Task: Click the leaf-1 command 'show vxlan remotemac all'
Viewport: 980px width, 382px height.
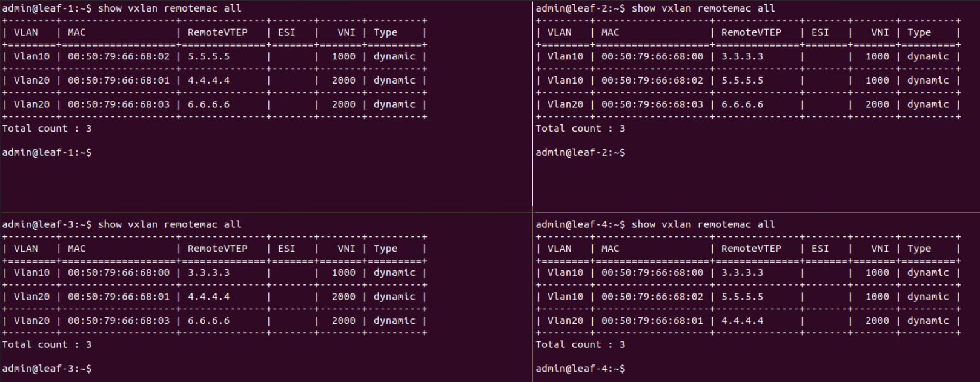Action: pyautogui.click(x=170, y=8)
